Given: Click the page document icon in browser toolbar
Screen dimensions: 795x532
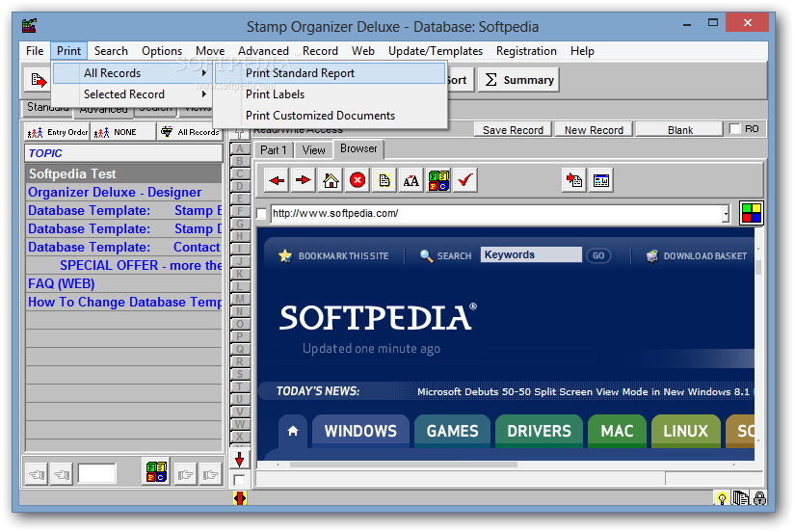Looking at the screenshot, I should pos(384,180).
